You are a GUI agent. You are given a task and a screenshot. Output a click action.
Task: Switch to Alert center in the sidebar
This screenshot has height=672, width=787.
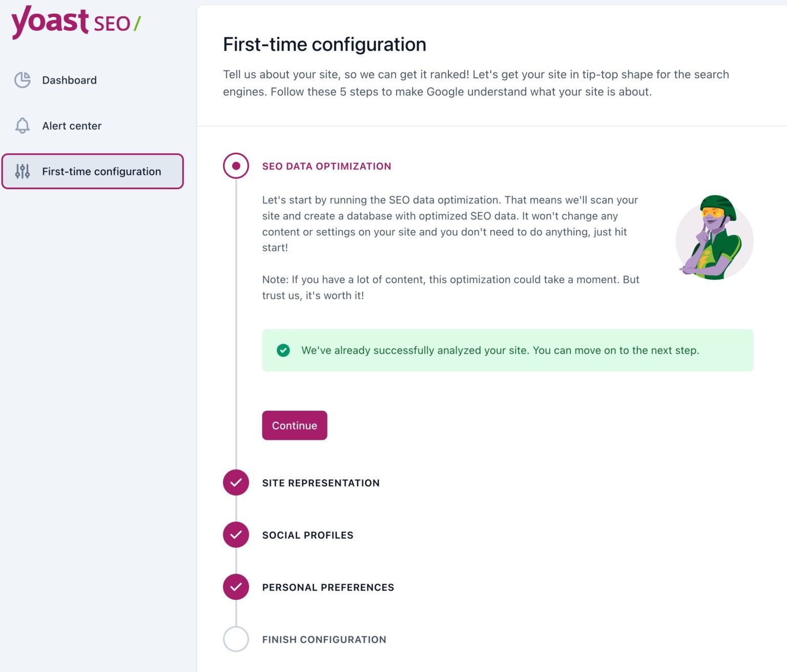click(71, 126)
